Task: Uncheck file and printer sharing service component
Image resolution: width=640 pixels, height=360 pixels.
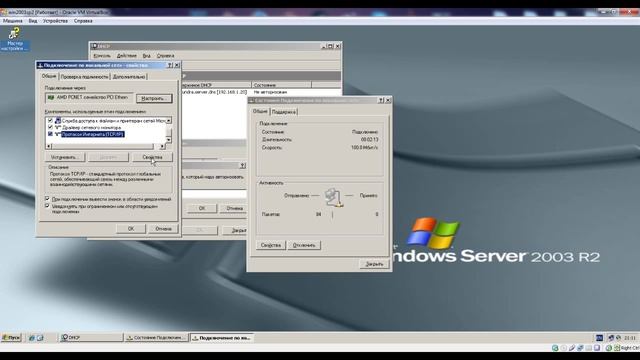Action: pos(50,120)
